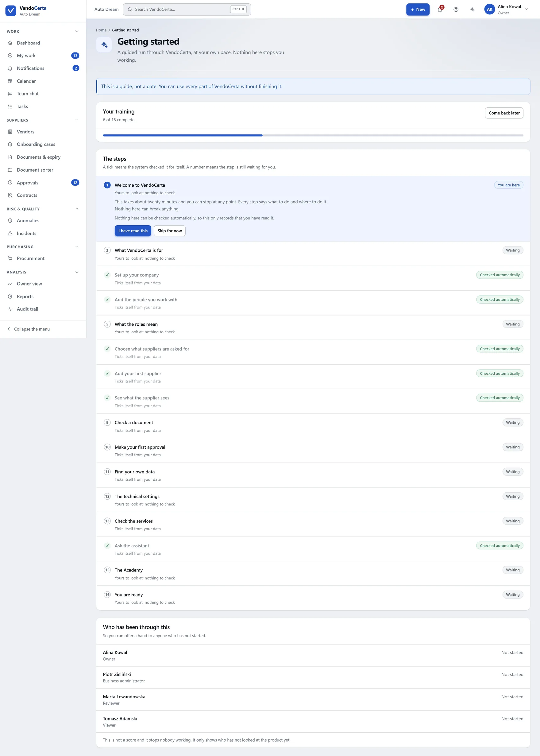540x756 pixels.
Task: Open step 12 The technical settings
Action: pyautogui.click(x=313, y=500)
